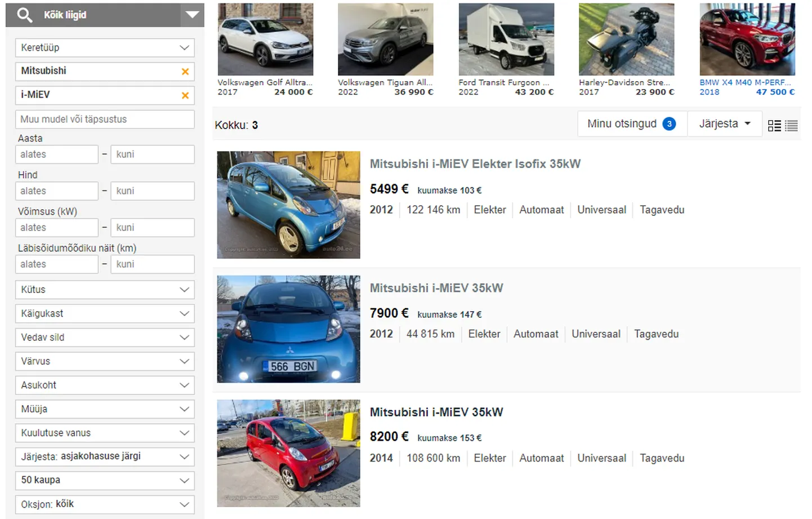The height and width of the screenshot is (519, 812).
Task: Open the Käigukast dropdown
Action: tap(105, 314)
